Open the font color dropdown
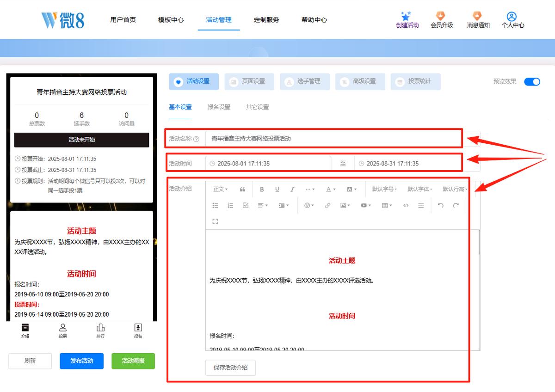The image size is (555, 392). click(x=331, y=189)
